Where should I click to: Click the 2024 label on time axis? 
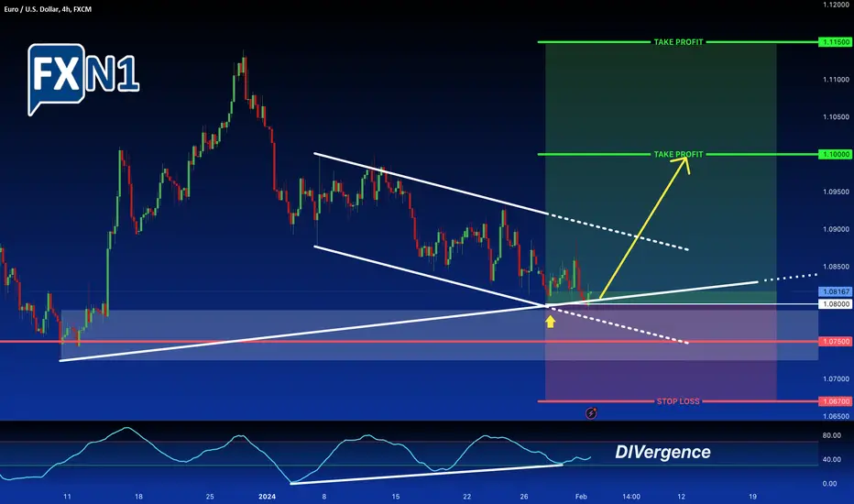point(267,497)
